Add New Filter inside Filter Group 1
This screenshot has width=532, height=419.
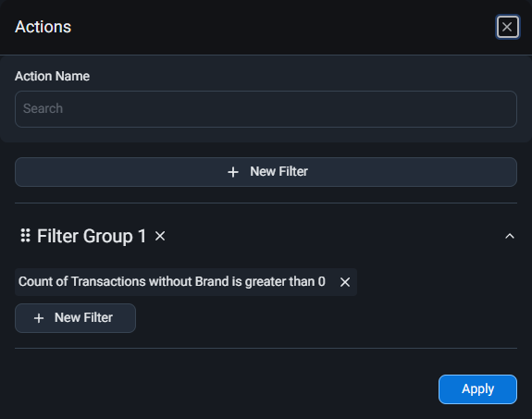pyautogui.click(x=75, y=318)
